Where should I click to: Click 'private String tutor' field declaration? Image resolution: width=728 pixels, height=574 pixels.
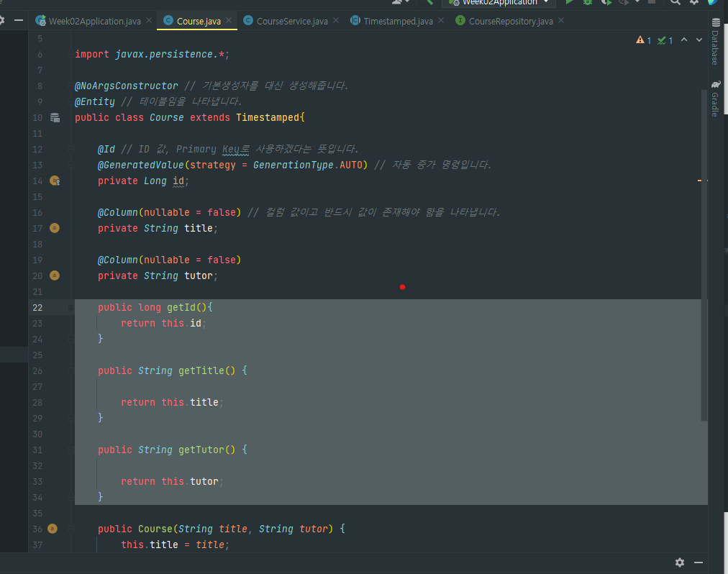coord(158,275)
